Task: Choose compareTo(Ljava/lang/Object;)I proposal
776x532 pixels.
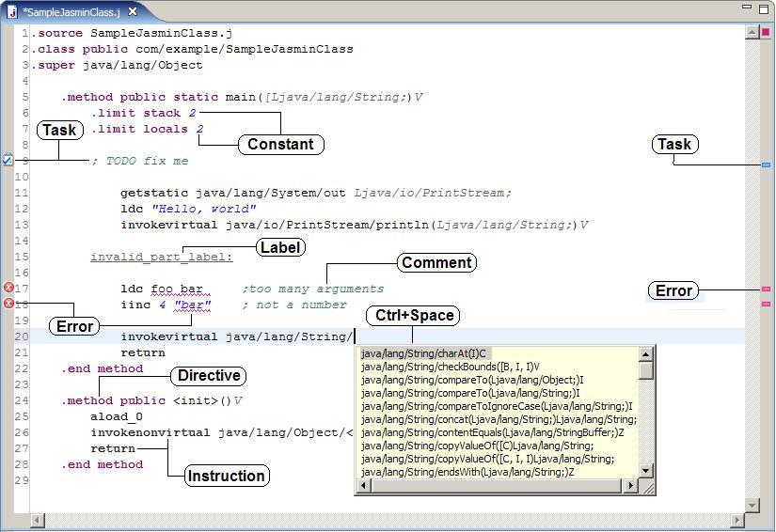Action: click(472, 380)
